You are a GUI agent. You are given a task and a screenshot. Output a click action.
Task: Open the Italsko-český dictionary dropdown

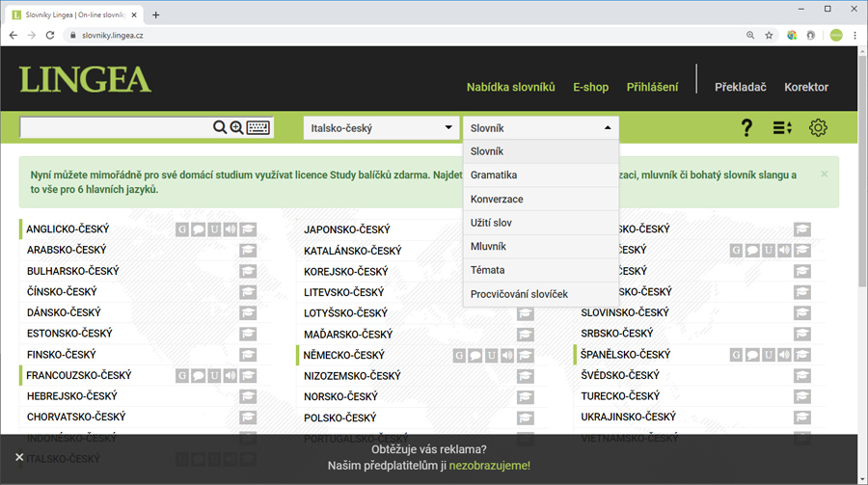click(381, 128)
